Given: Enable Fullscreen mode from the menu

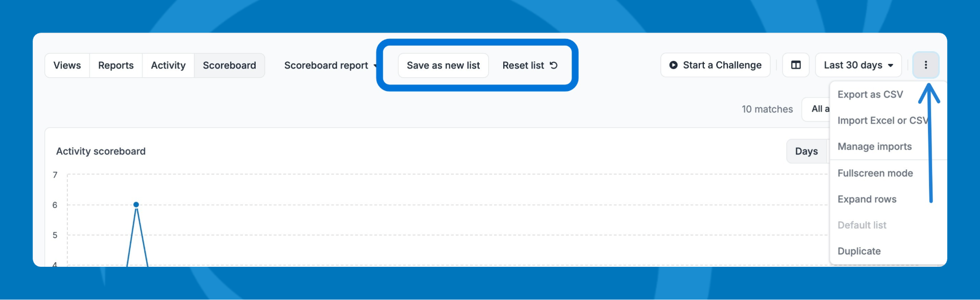Looking at the screenshot, I should tap(875, 173).
